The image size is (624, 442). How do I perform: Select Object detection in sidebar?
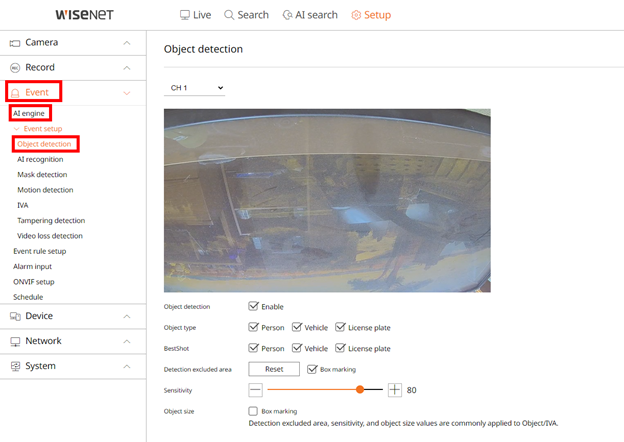coord(44,144)
